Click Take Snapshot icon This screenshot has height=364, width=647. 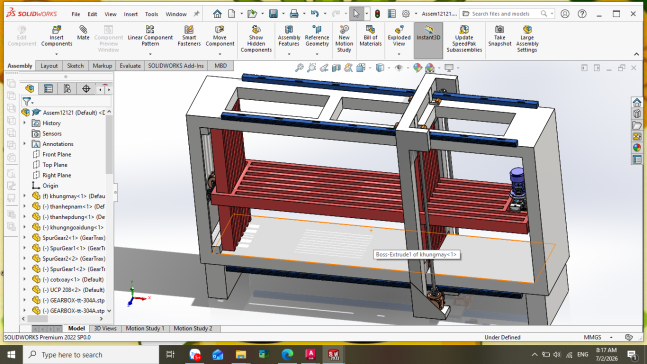coord(499,36)
